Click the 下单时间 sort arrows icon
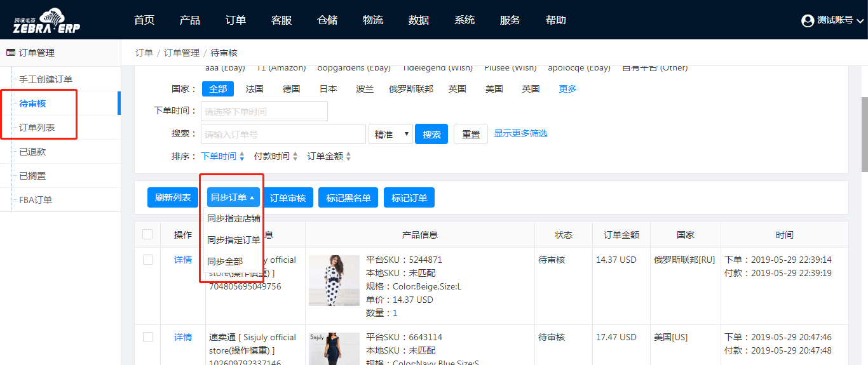 [x=241, y=156]
